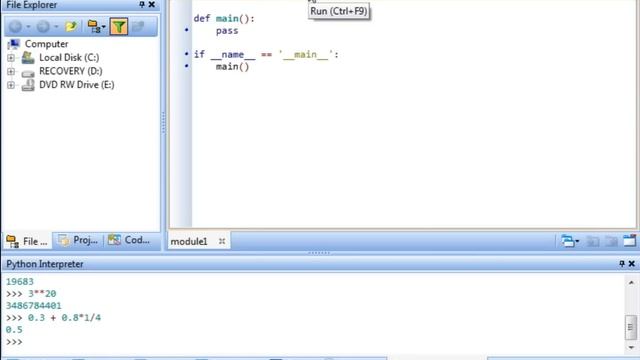Click the gutter dot beside 'pass'

tap(187, 29)
